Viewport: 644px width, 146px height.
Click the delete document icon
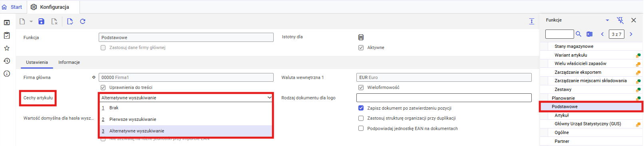click(54, 22)
